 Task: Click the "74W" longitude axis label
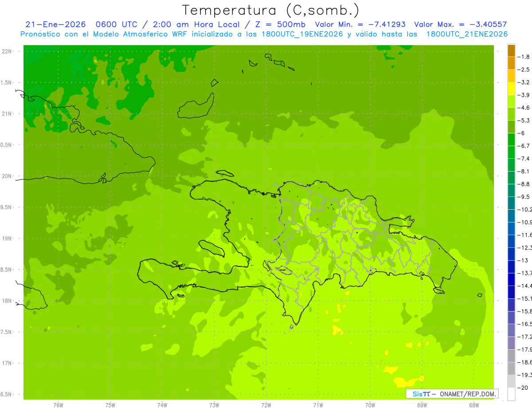162,405
